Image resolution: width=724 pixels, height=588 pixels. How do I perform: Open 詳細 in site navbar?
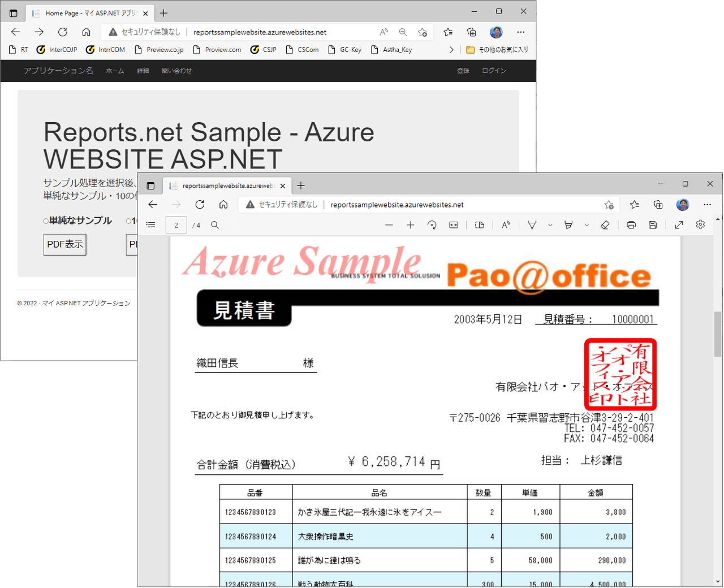143,71
